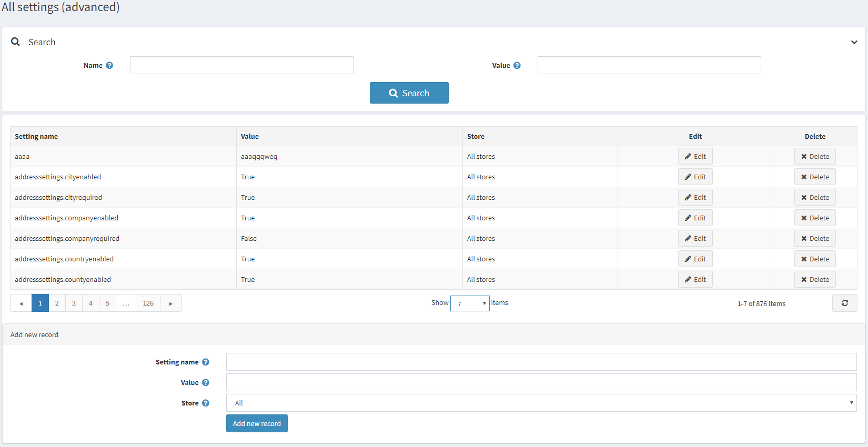The height and width of the screenshot is (447, 868).
Task: Collapse the Search panel with chevron
Action: (854, 42)
